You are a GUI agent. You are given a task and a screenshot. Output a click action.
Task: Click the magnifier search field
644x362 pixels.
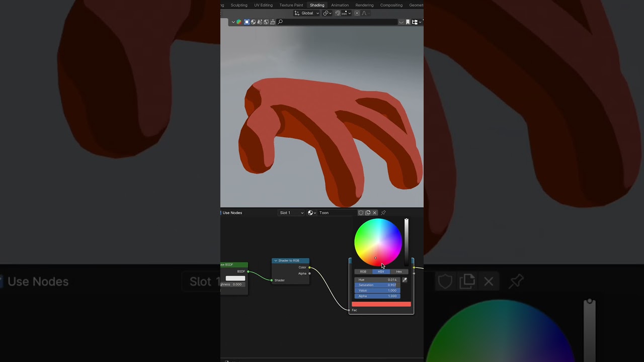coord(337,22)
